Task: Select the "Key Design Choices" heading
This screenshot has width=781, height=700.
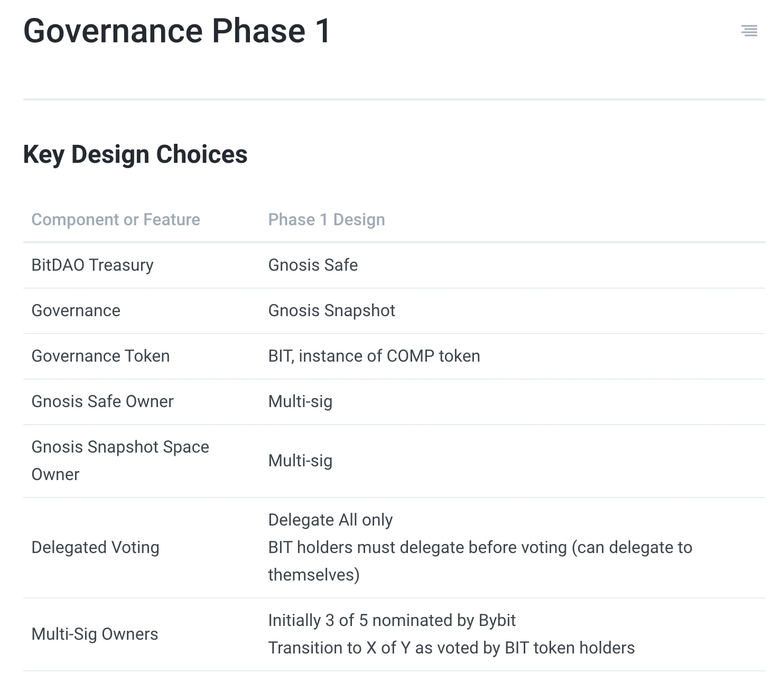Action: (135, 154)
